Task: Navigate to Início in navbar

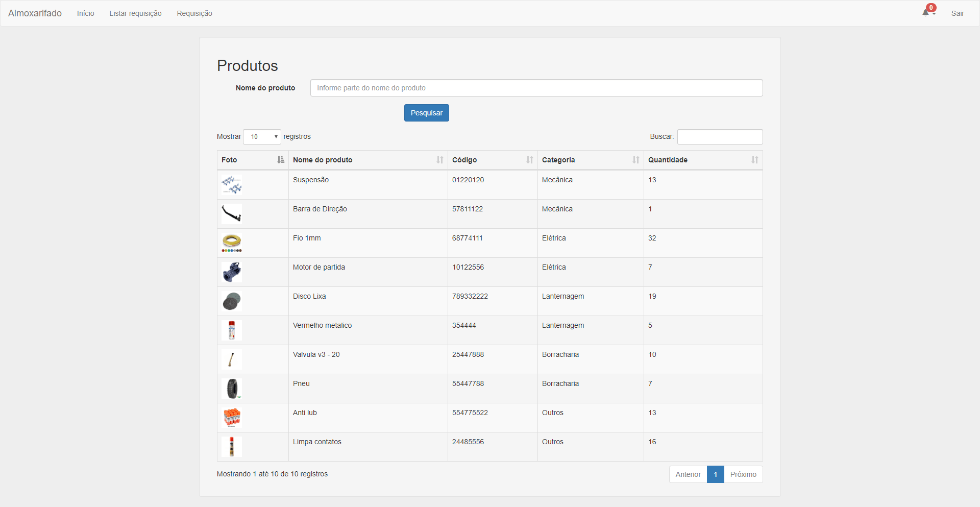Action: 85,13
